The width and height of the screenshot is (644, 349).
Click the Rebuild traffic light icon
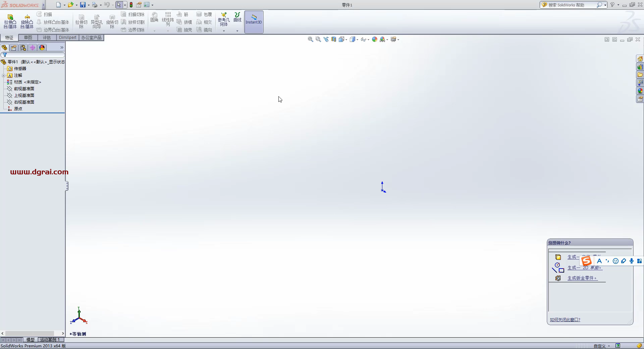pyautogui.click(x=131, y=5)
